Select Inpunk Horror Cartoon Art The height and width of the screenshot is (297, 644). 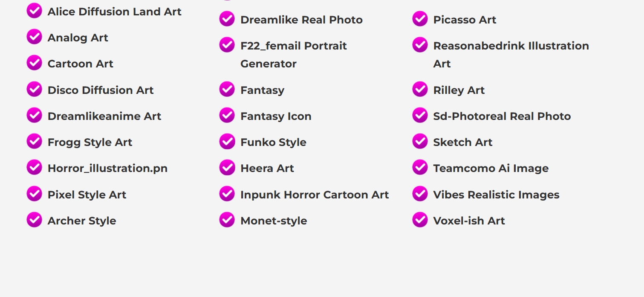click(x=315, y=195)
